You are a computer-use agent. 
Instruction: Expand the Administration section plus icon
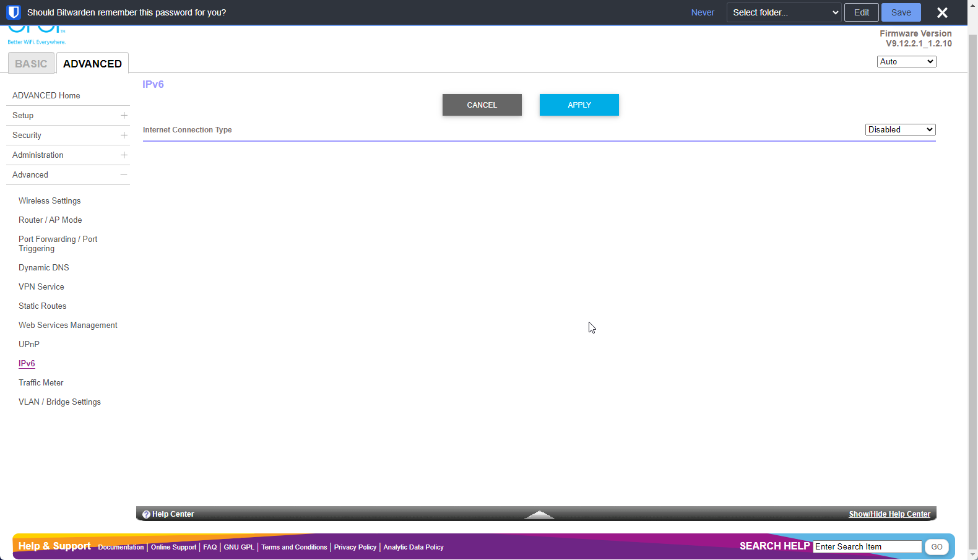click(x=124, y=155)
